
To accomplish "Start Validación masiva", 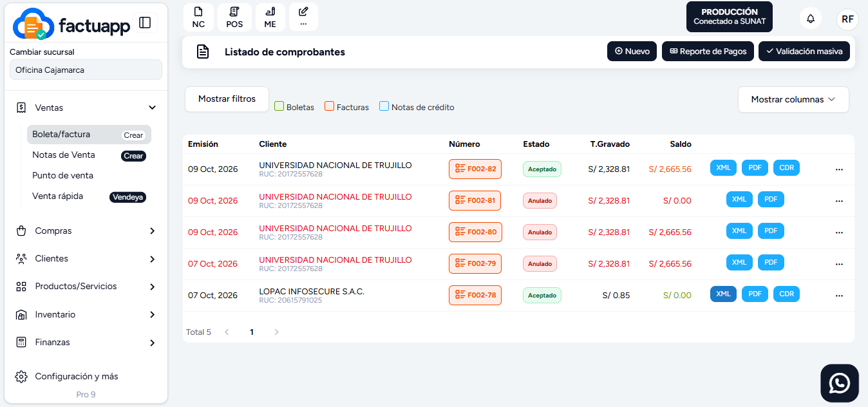I will click(x=804, y=52).
